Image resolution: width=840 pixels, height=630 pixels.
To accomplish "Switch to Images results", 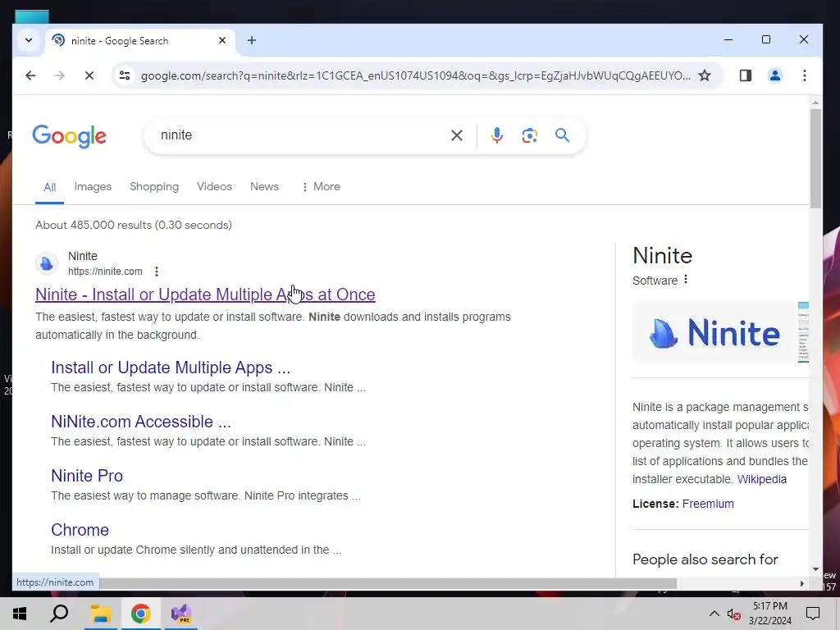I will (x=93, y=186).
